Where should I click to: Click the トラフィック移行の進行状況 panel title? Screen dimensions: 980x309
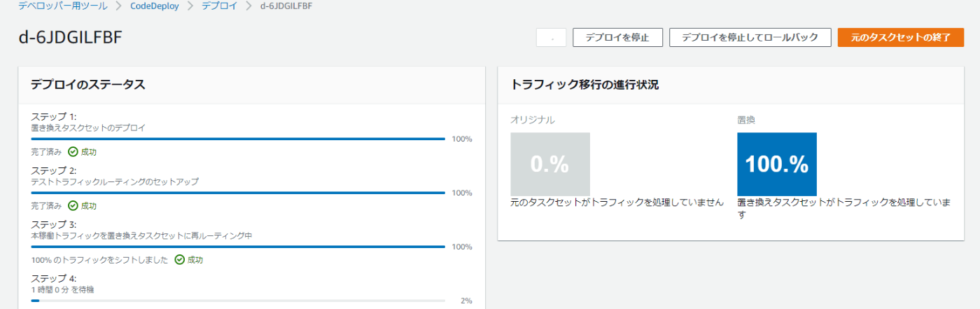[x=584, y=85]
